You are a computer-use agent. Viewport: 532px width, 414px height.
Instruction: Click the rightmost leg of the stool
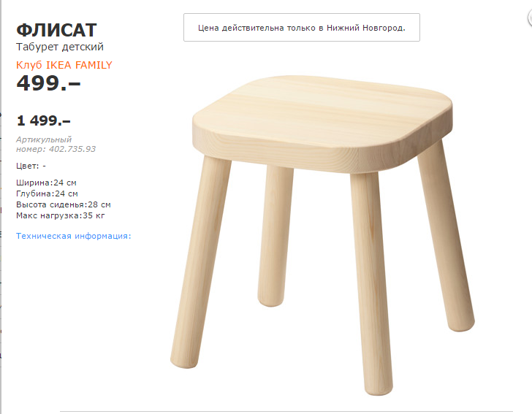click(447, 241)
